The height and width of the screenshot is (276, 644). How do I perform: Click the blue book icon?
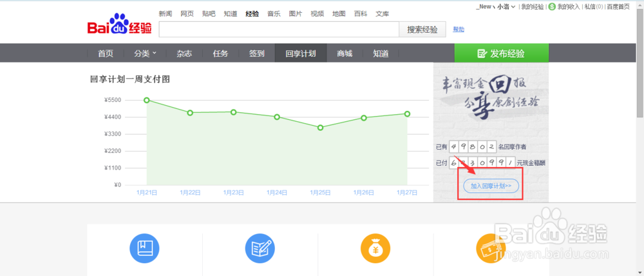click(x=144, y=248)
